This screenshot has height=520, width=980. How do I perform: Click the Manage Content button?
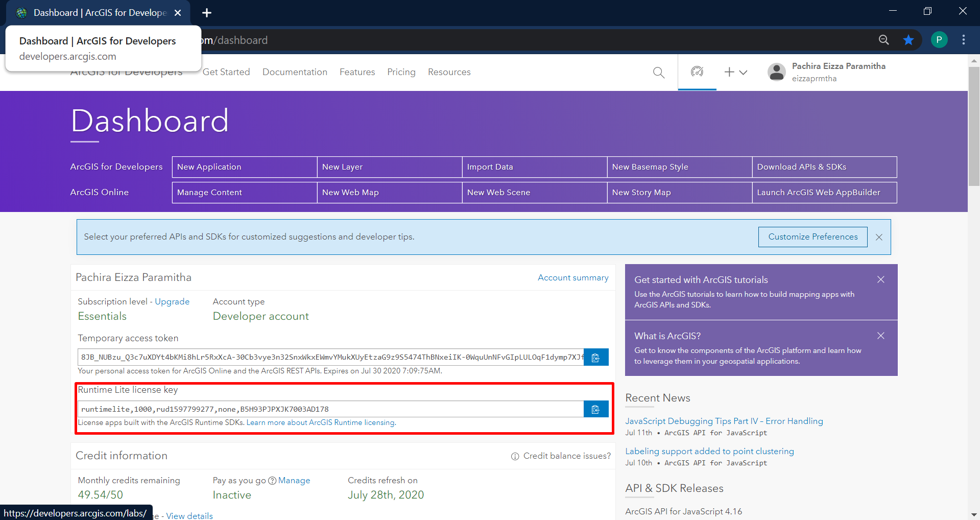coord(245,193)
